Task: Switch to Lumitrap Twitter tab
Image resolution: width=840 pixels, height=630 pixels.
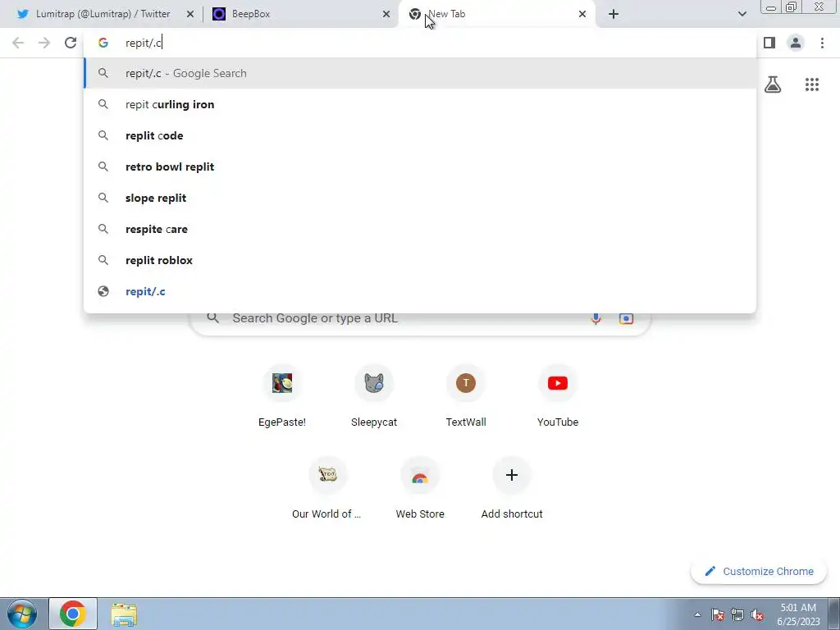Action: [103, 14]
